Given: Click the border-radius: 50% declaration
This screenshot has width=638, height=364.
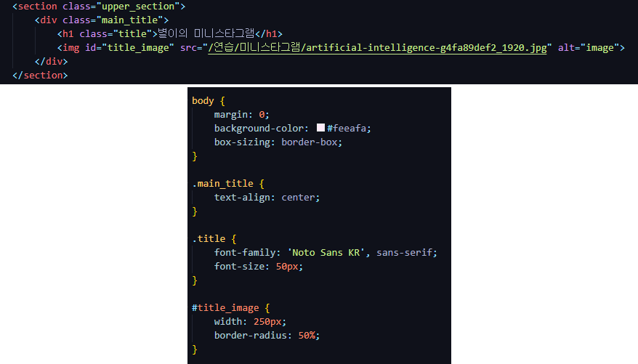Looking at the screenshot, I should (267, 336).
